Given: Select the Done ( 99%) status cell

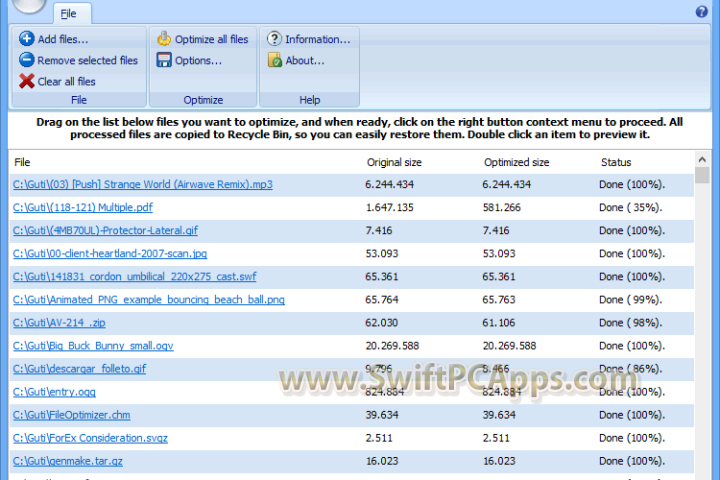Looking at the screenshot, I should click(630, 299).
